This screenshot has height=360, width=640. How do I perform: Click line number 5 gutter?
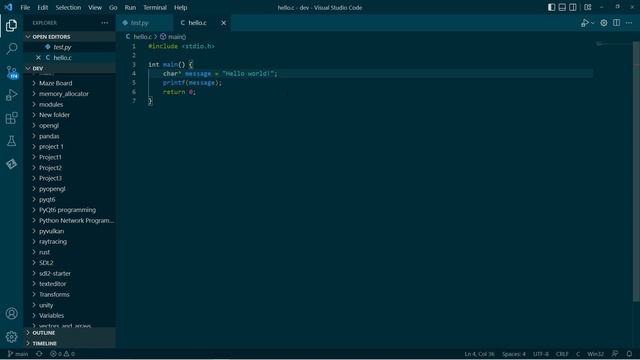(133, 82)
